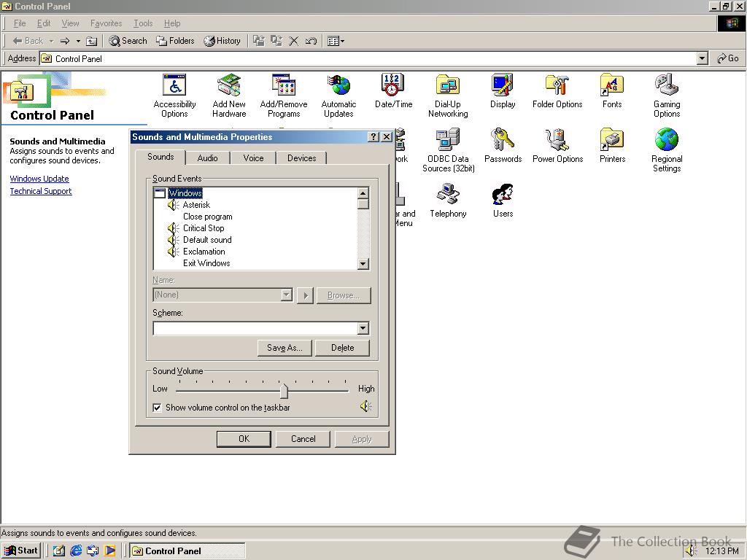This screenshot has width=747, height=560.
Task: Click the Undo toolbar icon
Action: point(311,41)
